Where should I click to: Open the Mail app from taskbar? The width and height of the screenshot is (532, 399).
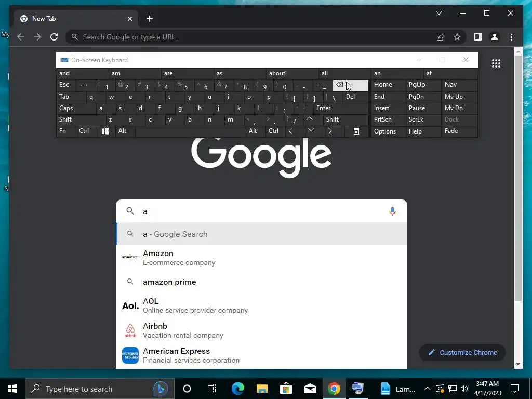(310, 389)
